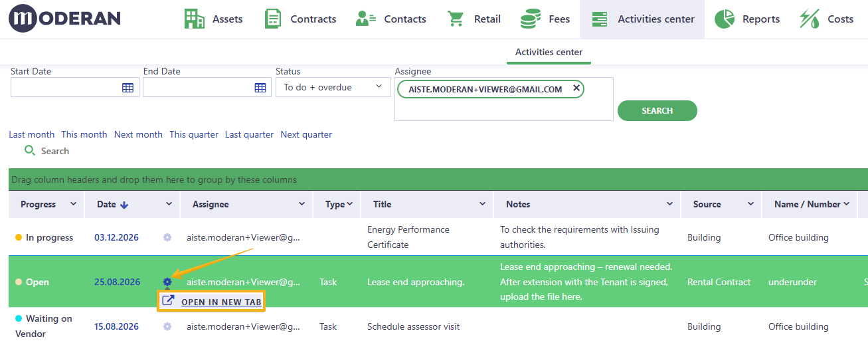The image size is (868, 341).
Task: Go to the Fees menu
Action: 545,19
